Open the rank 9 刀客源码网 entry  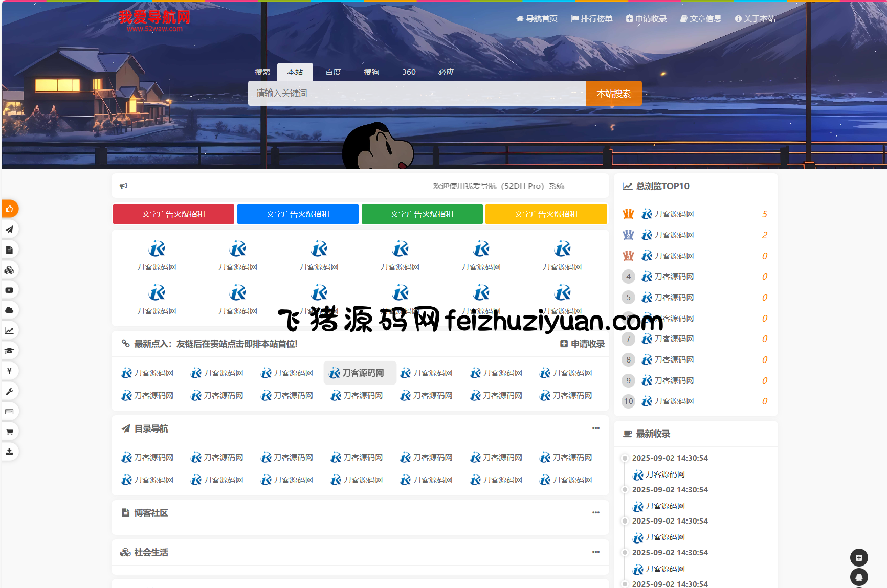tap(668, 381)
